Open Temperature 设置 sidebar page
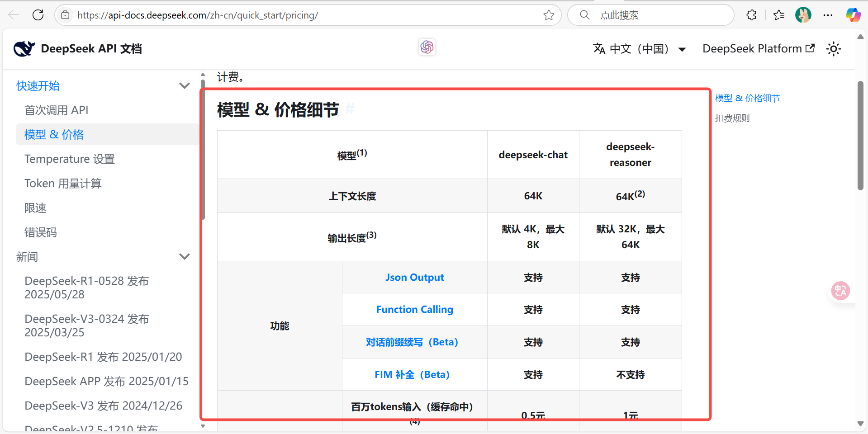Screen dimensions: 868x434 tap(70, 159)
